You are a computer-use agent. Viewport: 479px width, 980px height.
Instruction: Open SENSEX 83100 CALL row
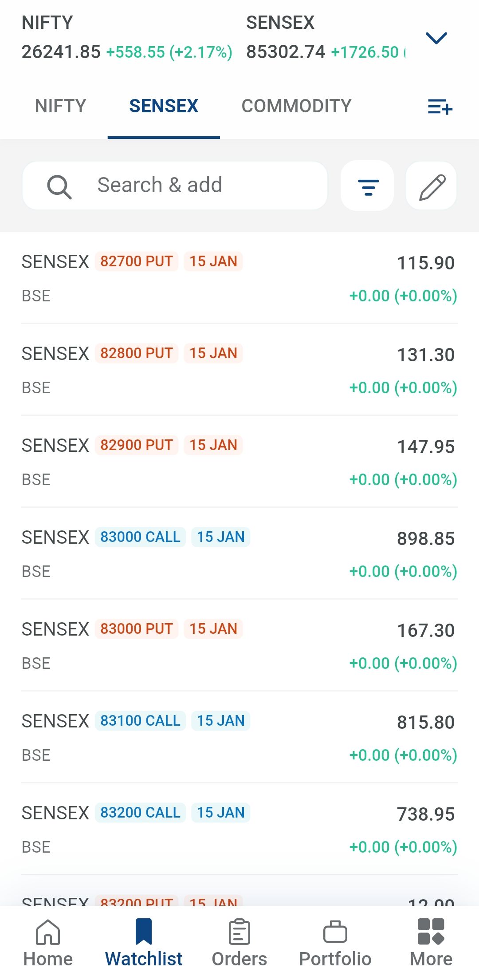click(x=239, y=738)
